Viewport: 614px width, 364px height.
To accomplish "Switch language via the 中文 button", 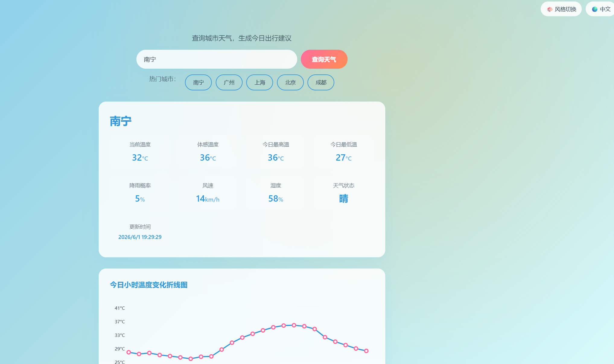I will [600, 9].
